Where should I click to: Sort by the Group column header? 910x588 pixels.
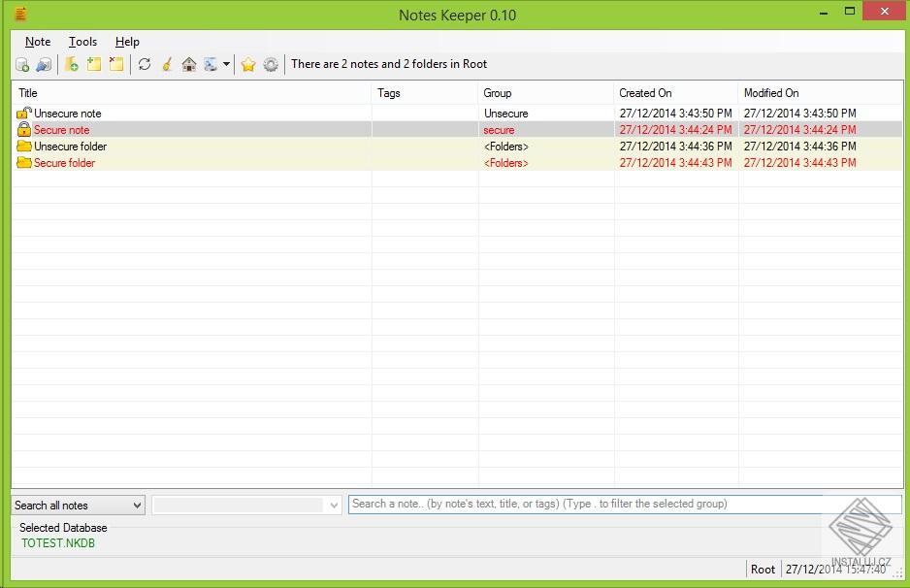545,93
